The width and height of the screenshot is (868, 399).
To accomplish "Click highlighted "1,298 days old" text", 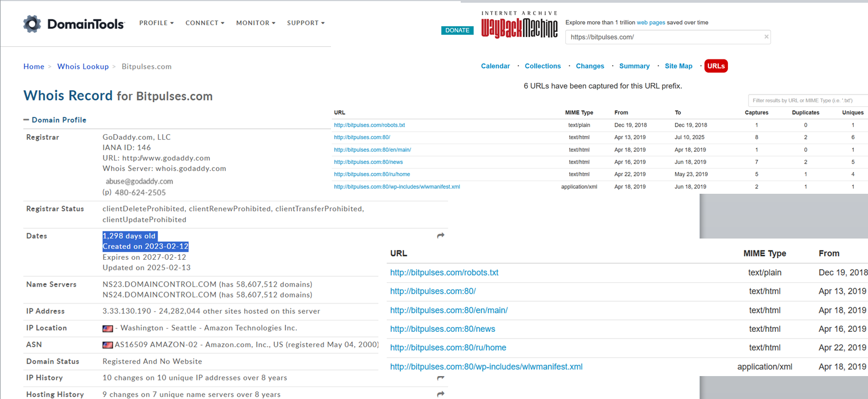I will [129, 236].
